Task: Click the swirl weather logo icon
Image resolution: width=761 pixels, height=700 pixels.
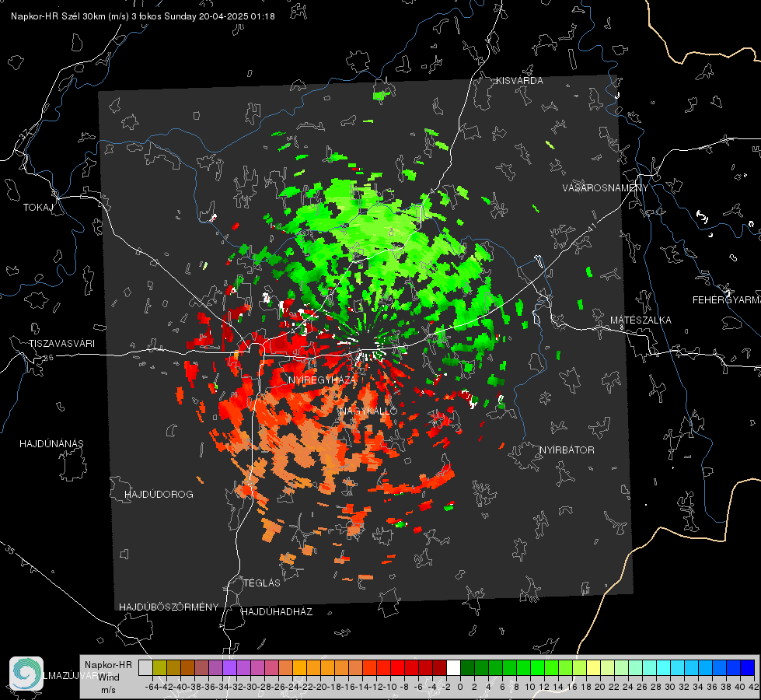Action: [26, 674]
